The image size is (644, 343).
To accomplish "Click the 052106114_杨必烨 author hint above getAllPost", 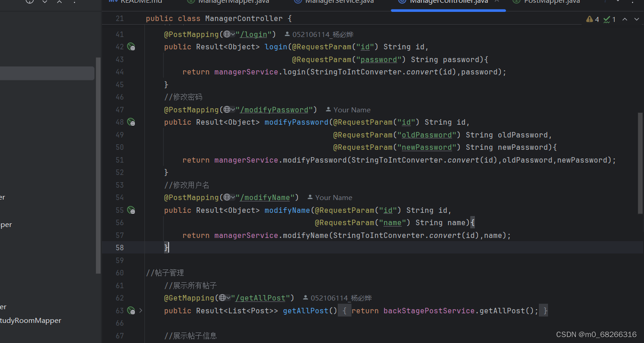I will (337, 298).
